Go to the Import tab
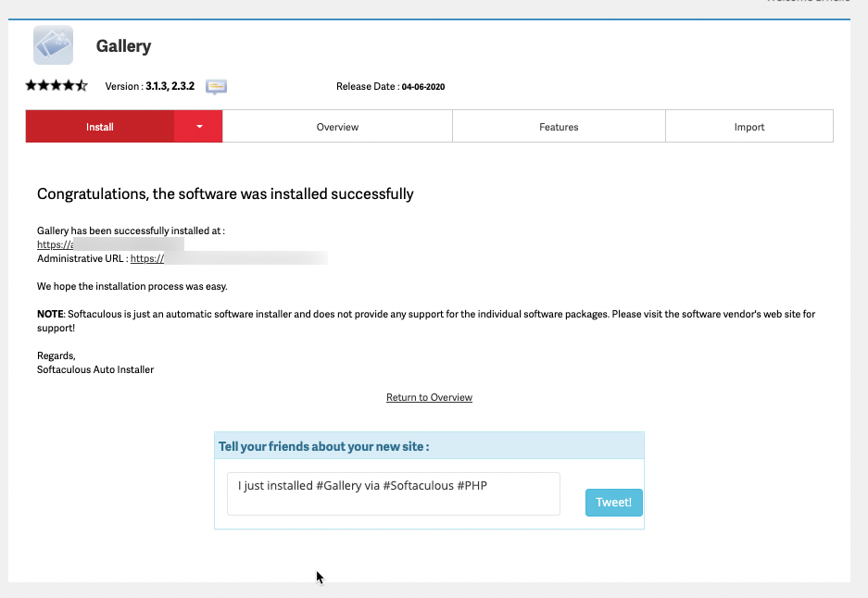Screen dimensions: 868x598 click(x=748, y=127)
